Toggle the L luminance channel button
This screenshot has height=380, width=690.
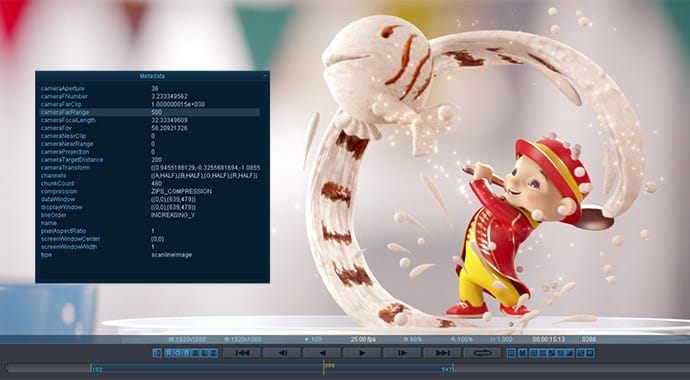pyautogui.click(x=205, y=353)
